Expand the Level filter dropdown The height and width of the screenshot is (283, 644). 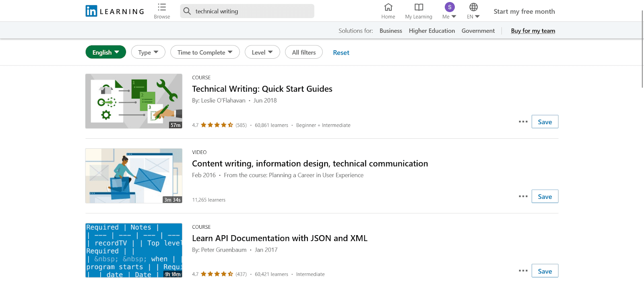point(262,52)
